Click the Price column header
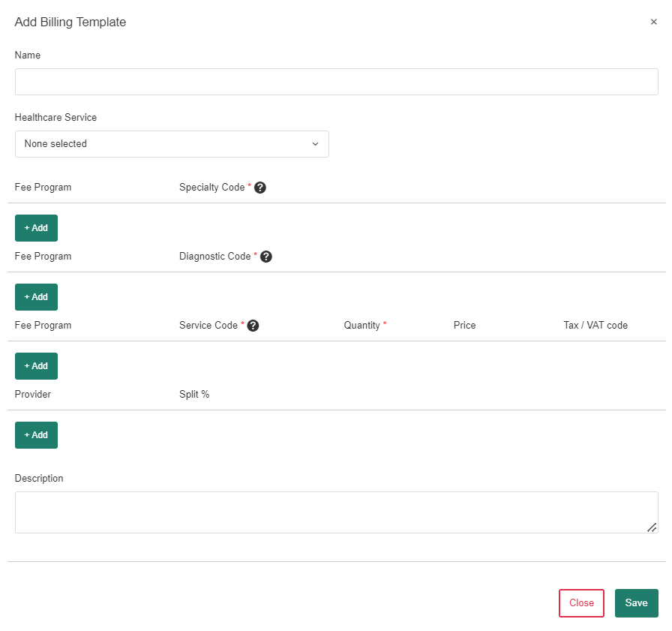 tap(464, 326)
